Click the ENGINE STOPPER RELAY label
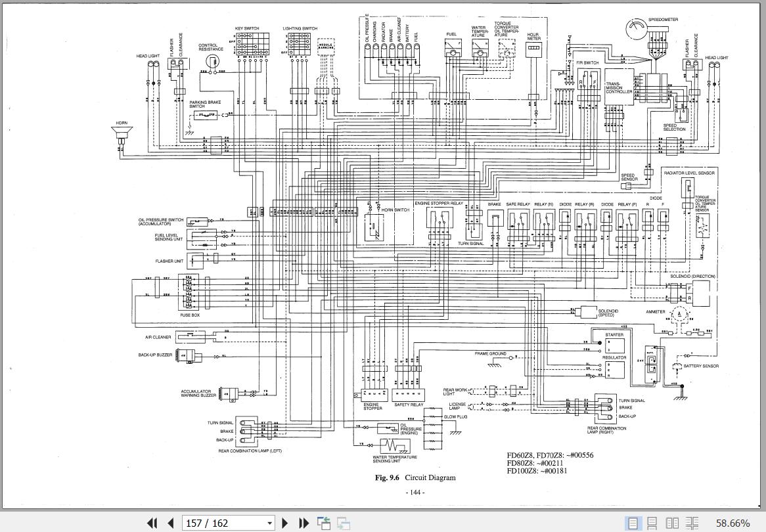This screenshot has width=766, height=532. [x=439, y=203]
